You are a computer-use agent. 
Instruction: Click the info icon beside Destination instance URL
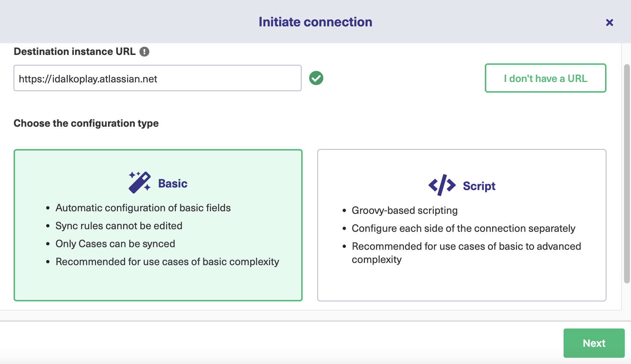(x=144, y=52)
